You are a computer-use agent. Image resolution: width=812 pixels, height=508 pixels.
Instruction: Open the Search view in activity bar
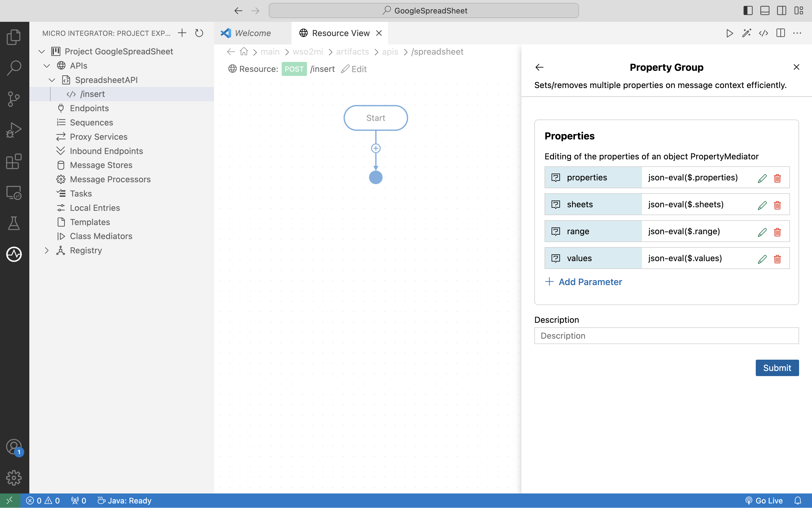(x=14, y=68)
